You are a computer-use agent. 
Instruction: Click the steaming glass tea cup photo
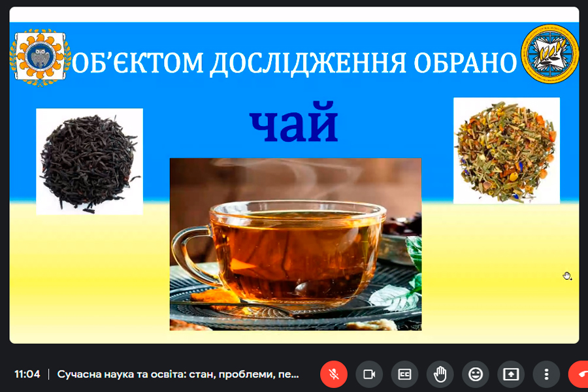pyautogui.click(x=295, y=244)
